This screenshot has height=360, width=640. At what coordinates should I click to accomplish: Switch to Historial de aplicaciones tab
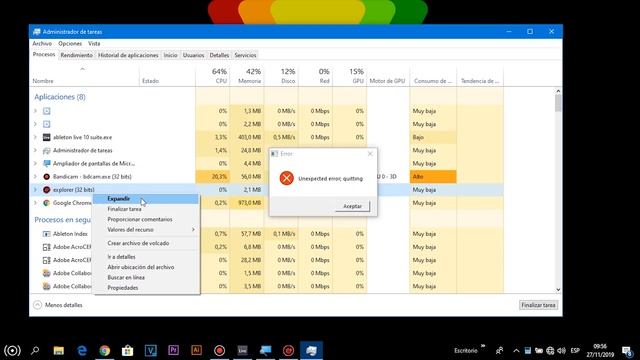pos(128,55)
